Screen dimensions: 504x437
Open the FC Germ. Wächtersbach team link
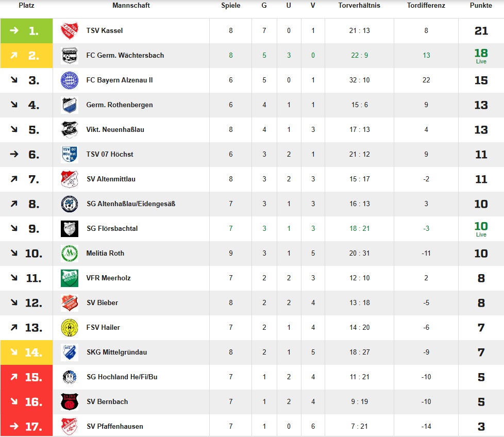pyautogui.click(x=125, y=55)
